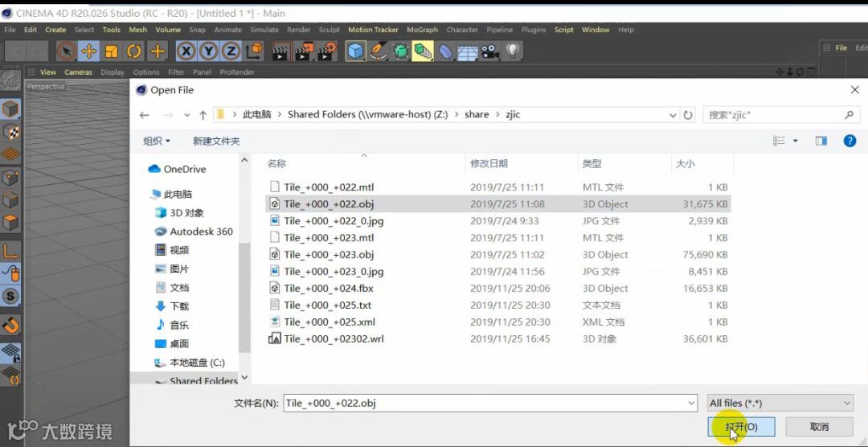Add a Light object
868x447 pixels.
(x=513, y=51)
